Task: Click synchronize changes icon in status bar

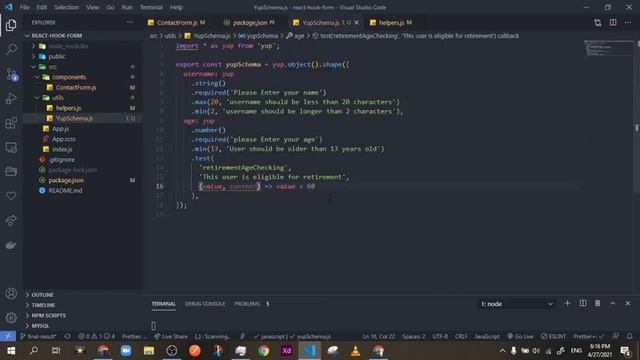Action: click(x=67, y=336)
